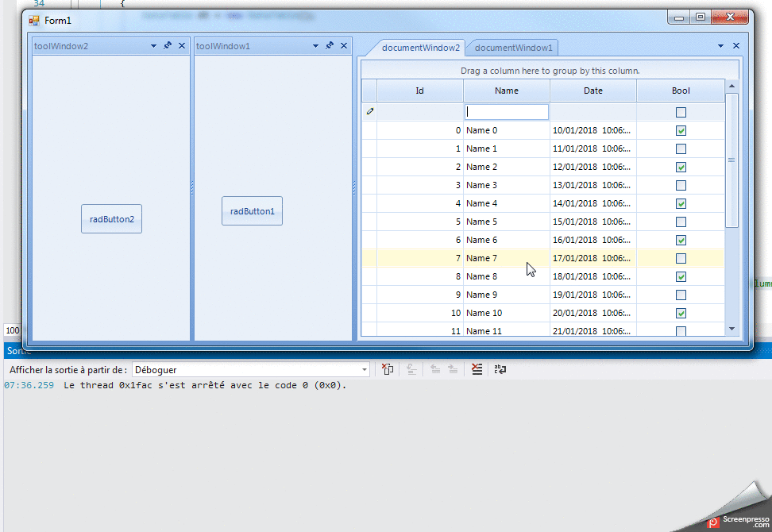Viewport: 772px width, 532px height.
Task: Open document tabs dropdown arrow
Action: tap(721, 46)
